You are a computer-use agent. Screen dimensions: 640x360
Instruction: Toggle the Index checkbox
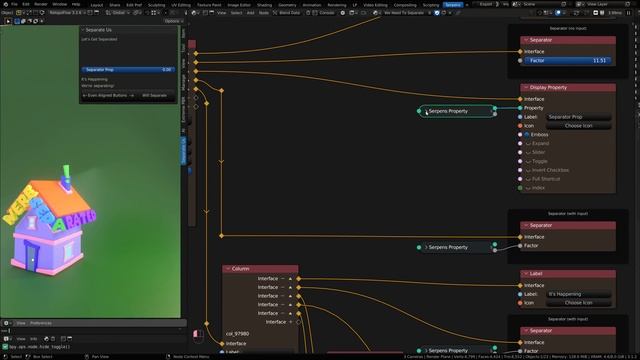[x=528, y=188]
